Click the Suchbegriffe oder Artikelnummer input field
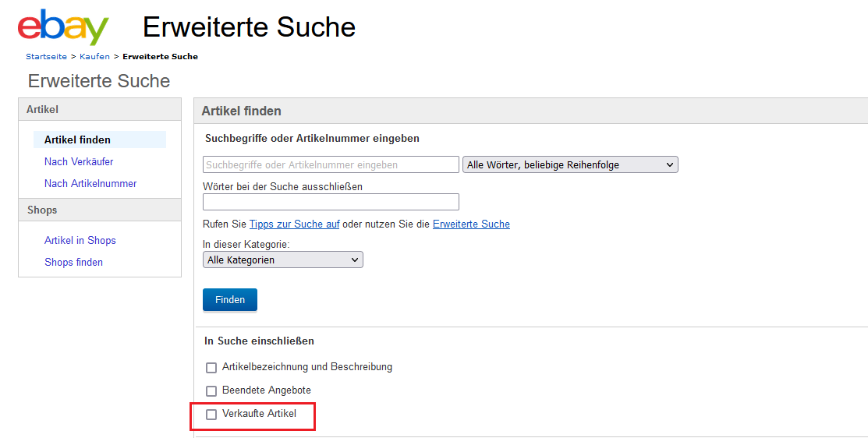 coord(331,164)
